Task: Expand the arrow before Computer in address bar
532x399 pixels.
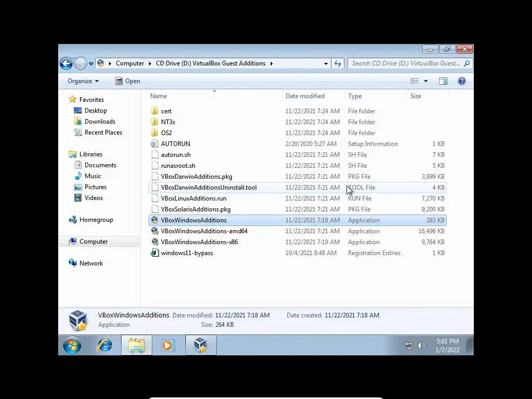Action: pyautogui.click(x=110, y=63)
